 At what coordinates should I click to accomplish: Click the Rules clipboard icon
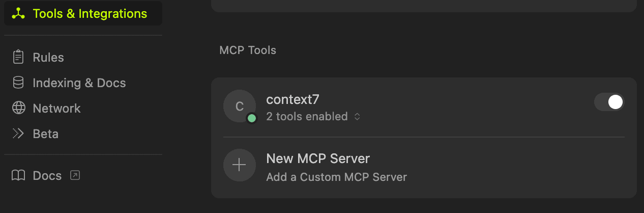(18, 57)
